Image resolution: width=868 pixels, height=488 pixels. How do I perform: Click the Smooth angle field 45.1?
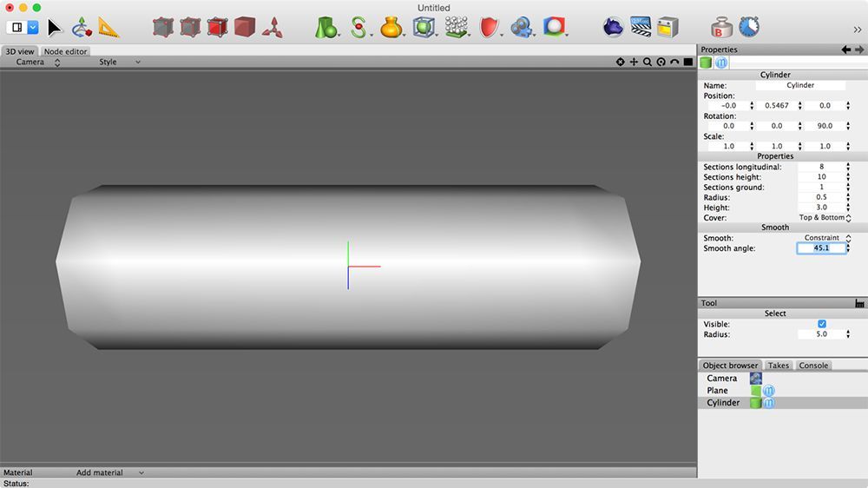click(x=821, y=248)
